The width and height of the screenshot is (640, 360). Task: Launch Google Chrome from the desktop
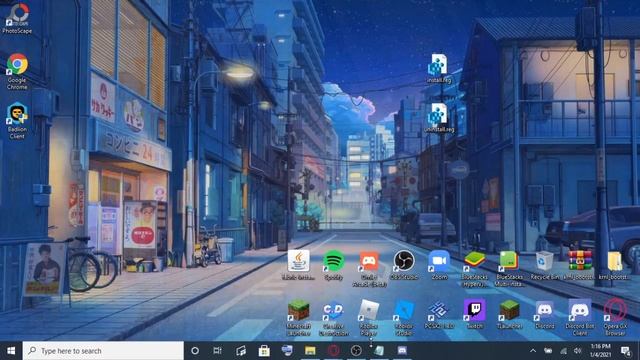(x=17, y=71)
